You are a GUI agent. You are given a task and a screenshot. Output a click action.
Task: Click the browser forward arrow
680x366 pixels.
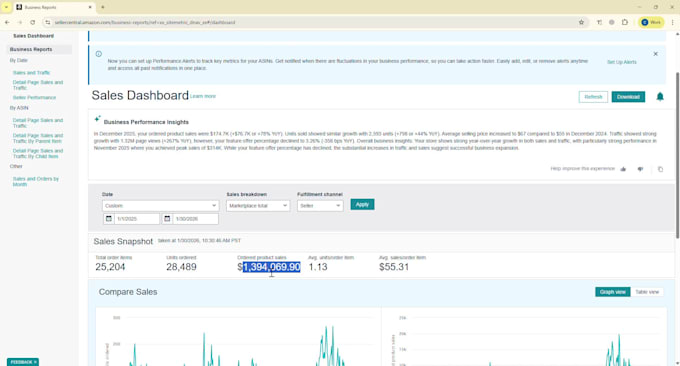pos(20,22)
